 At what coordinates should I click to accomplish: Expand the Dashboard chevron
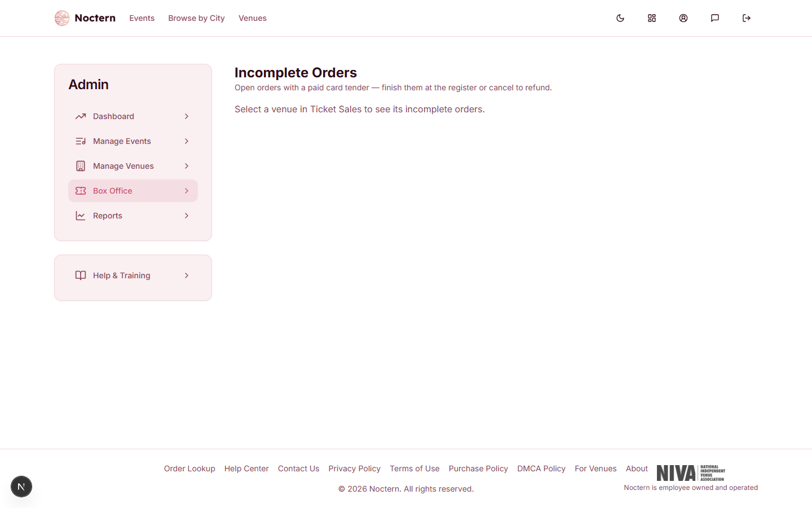187,116
